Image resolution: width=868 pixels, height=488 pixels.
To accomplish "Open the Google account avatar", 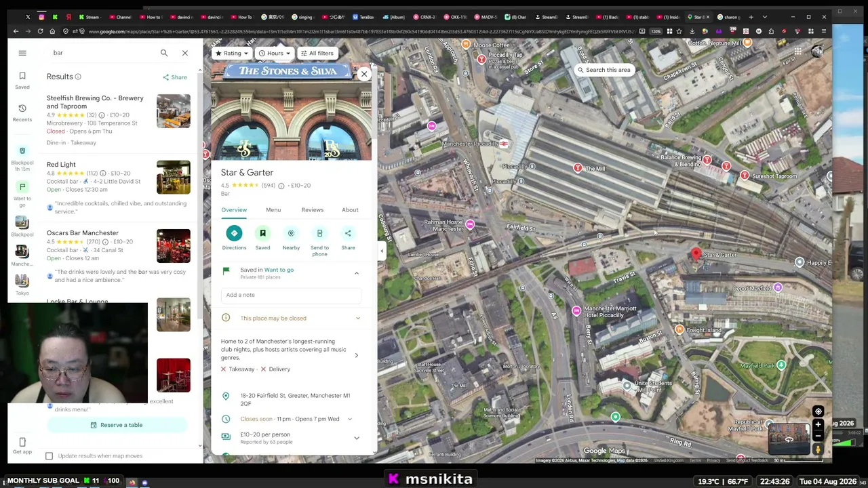I will click(817, 52).
